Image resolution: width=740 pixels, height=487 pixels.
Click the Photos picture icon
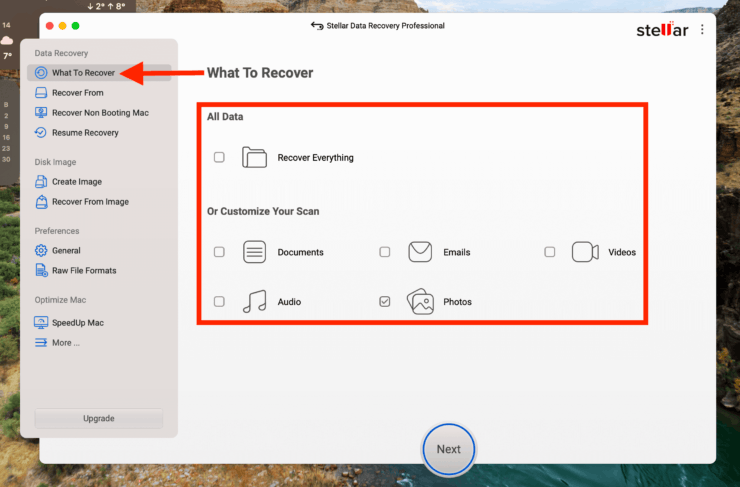click(x=420, y=302)
